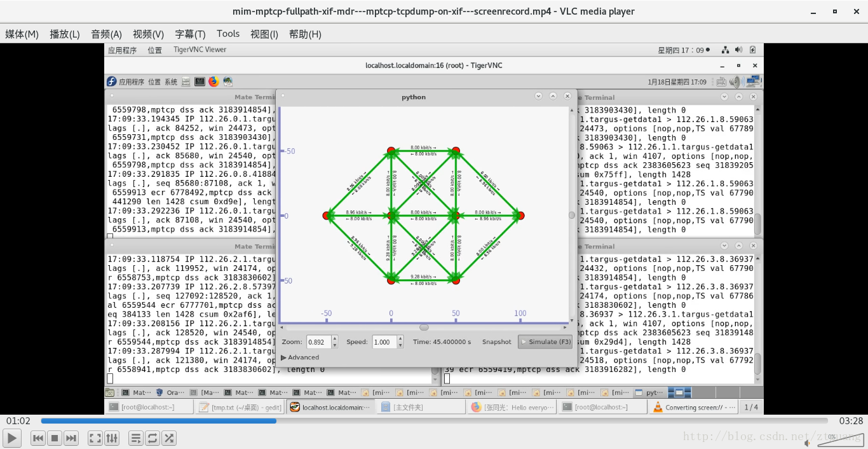The height and width of the screenshot is (449, 868).
Task: Stop VLC playback
Action: (x=55, y=438)
